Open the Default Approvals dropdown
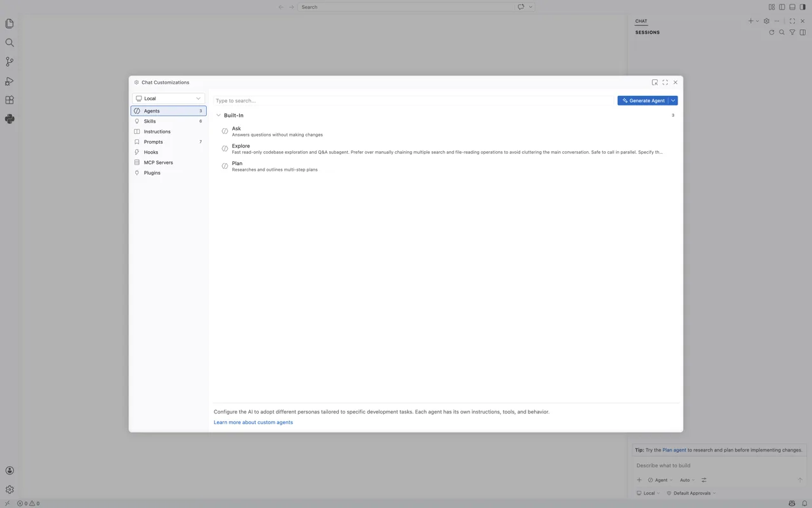Image resolution: width=812 pixels, height=508 pixels. point(691,493)
